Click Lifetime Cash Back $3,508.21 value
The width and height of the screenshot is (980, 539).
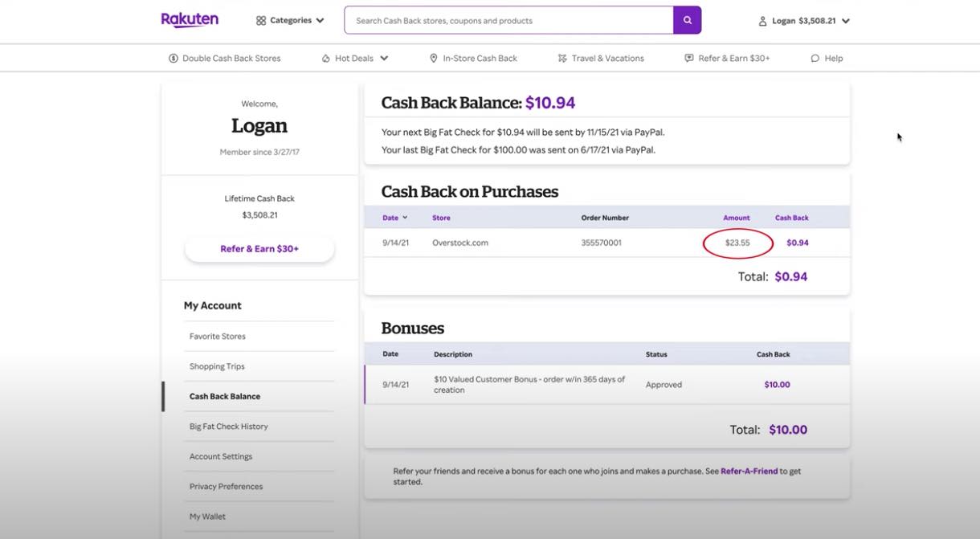click(259, 215)
